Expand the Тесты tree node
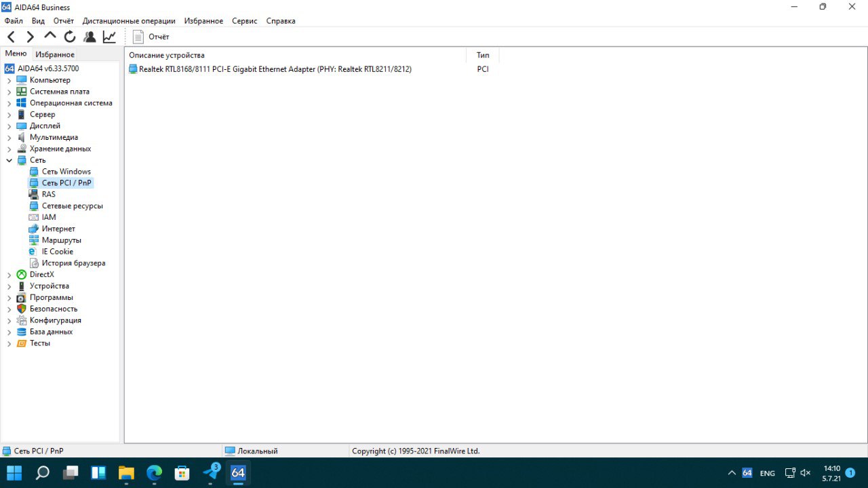This screenshot has width=868, height=488. click(9, 343)
